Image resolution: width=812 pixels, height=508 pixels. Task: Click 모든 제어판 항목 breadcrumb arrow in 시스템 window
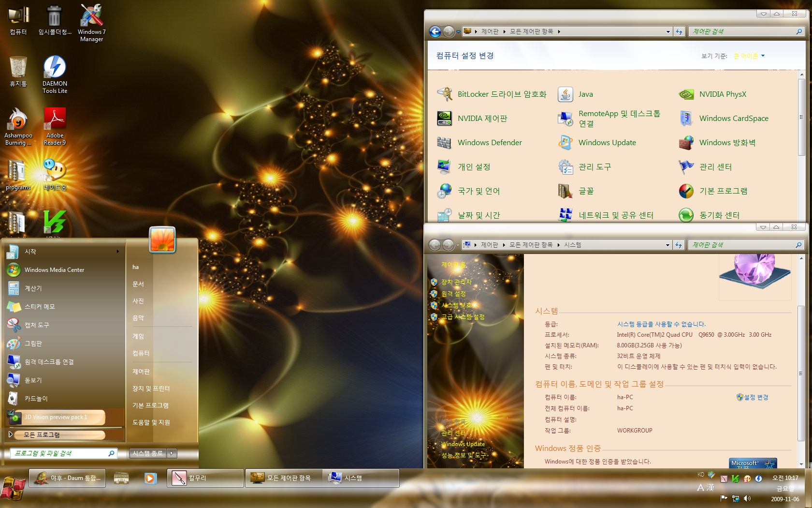559,245
